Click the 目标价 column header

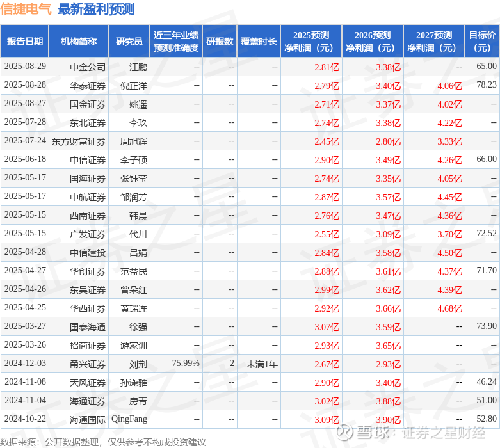[x=482, y=42]
